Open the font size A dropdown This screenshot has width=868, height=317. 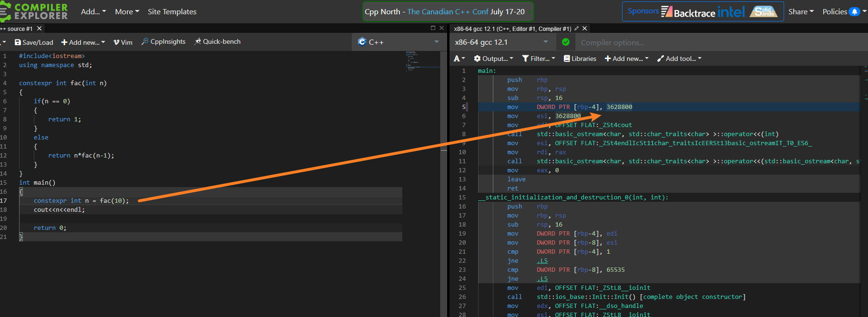tap(459, 59)
